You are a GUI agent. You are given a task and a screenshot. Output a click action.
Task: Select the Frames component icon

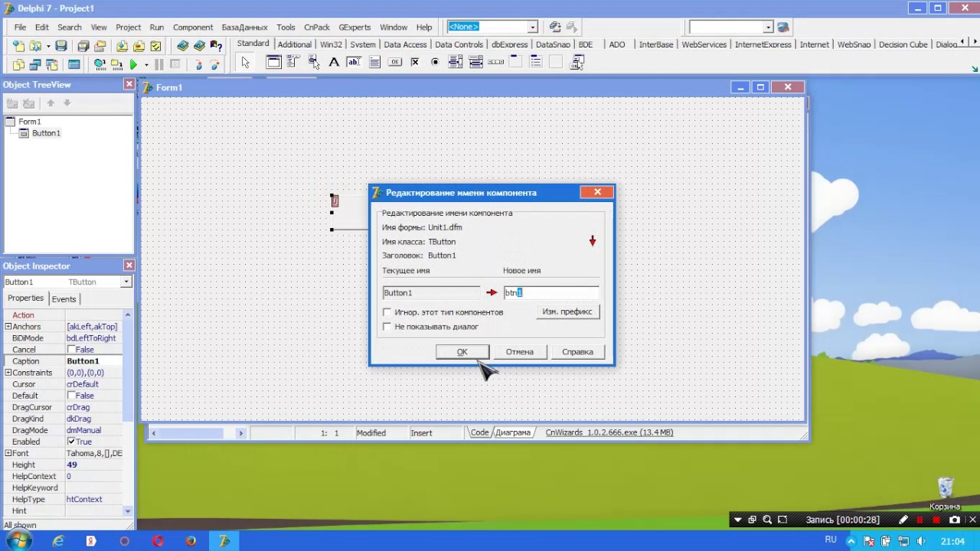(x=273, y=62)
